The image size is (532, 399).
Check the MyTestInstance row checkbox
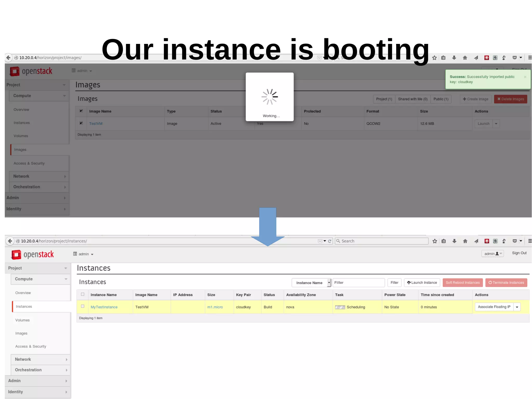(83, 306)
